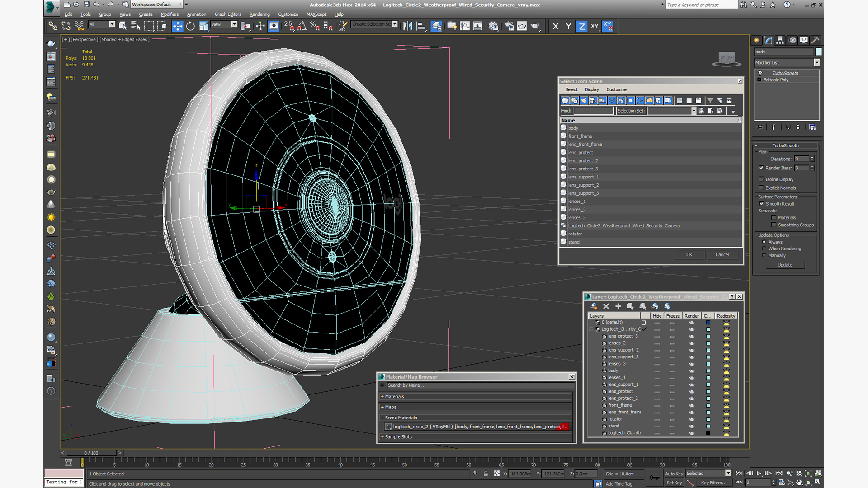Expand Materials group in Material Browser
Image resolution: width=868 pixels, height=488 pixels.
click(x=382, y=397)
